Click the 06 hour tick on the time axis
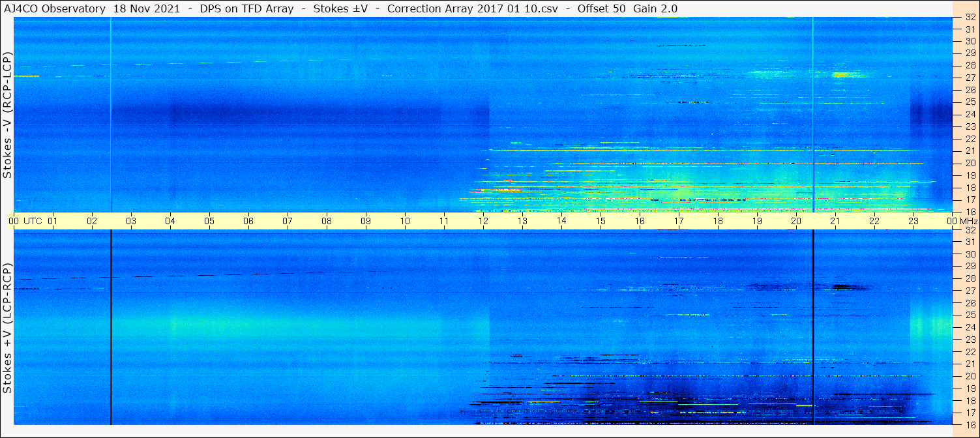This screenshot has width=980, height=438. pos(248,221)
